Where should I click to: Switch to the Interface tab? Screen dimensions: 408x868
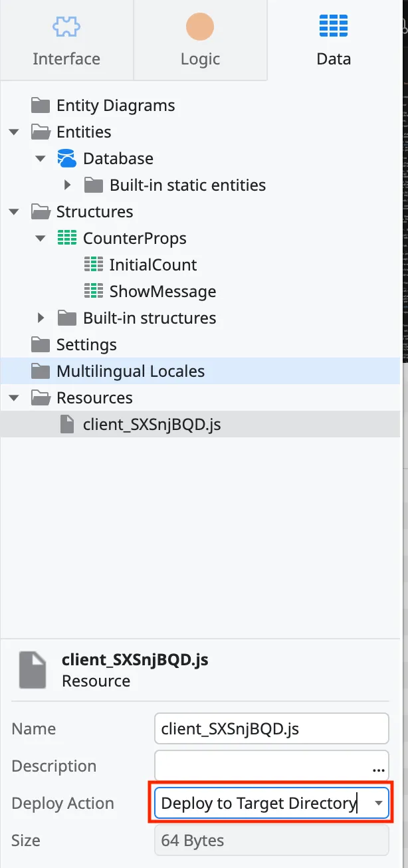coord(66,58)
